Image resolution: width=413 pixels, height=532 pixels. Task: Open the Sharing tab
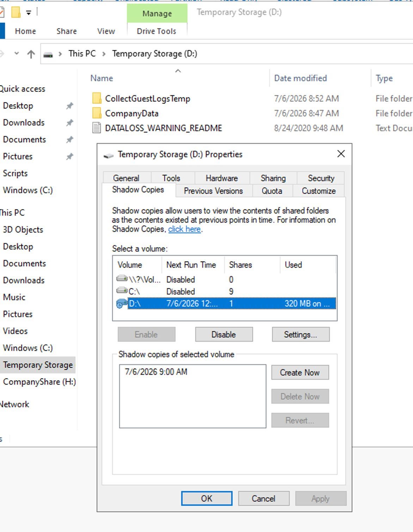point(273,178)
